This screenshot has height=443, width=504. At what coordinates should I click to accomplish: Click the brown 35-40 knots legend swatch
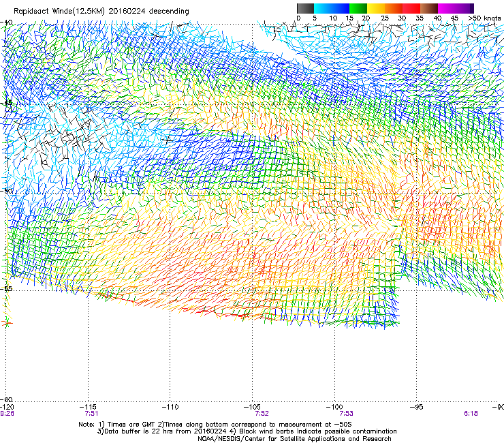pos(429,8)
